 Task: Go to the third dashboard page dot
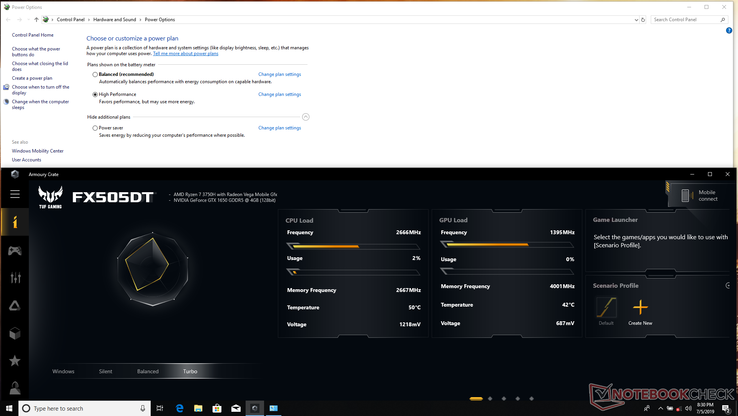point(504,399)
